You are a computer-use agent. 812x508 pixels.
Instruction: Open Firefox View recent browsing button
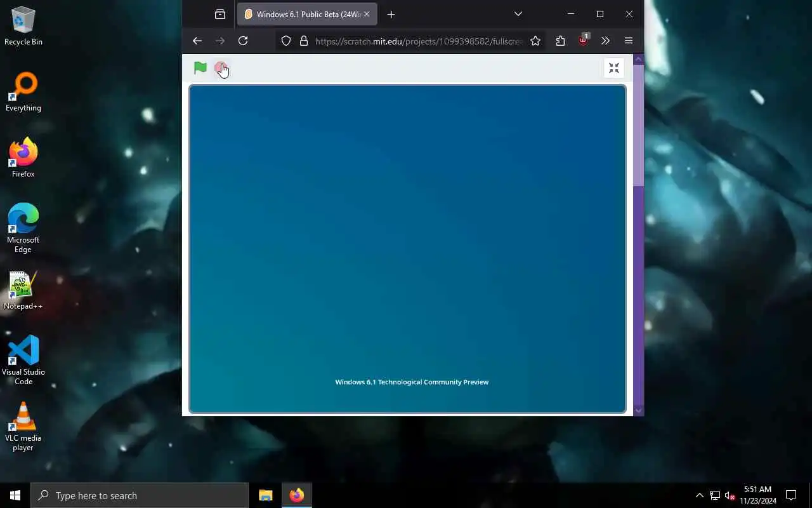click(x=220, y=14)
